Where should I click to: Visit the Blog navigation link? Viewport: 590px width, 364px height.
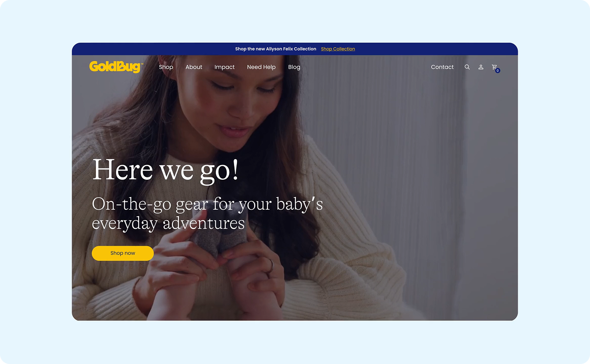coord(294,67)
